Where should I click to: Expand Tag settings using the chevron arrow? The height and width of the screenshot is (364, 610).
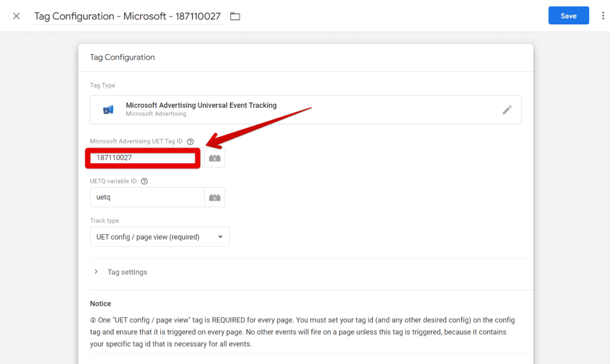(97, 272)
